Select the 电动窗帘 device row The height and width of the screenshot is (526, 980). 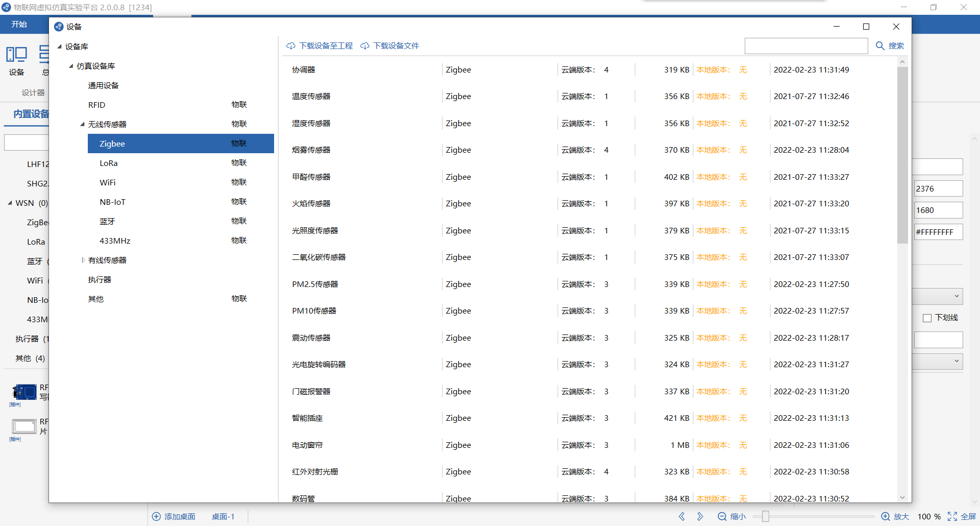pos(590,445)
